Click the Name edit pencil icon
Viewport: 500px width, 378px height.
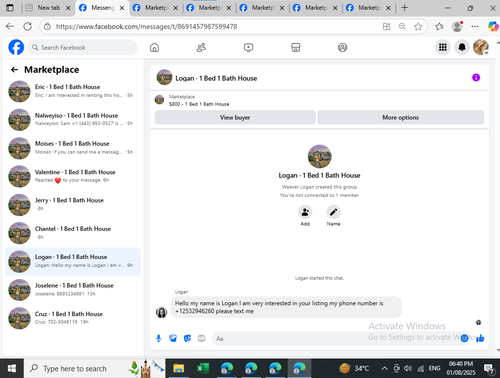click(x=333, y=212)
